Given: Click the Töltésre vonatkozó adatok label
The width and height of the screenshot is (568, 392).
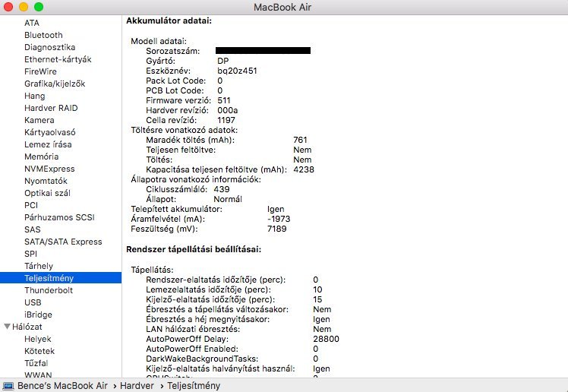Looking at the screenshot, I should click(x=185, y=130).
